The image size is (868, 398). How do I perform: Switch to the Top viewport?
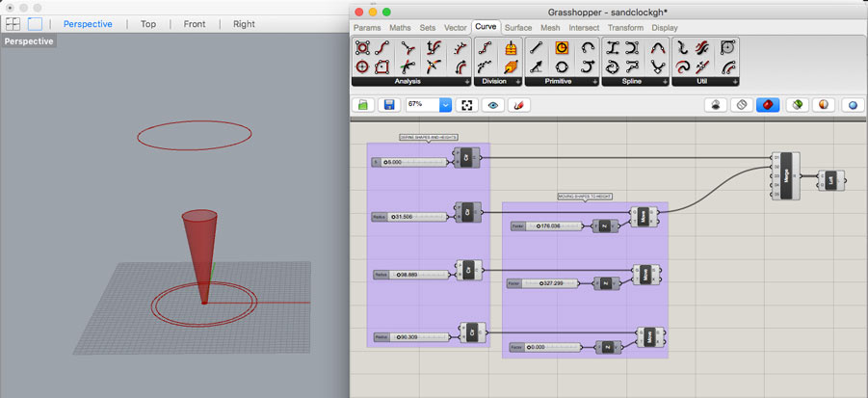pos(148,24)
